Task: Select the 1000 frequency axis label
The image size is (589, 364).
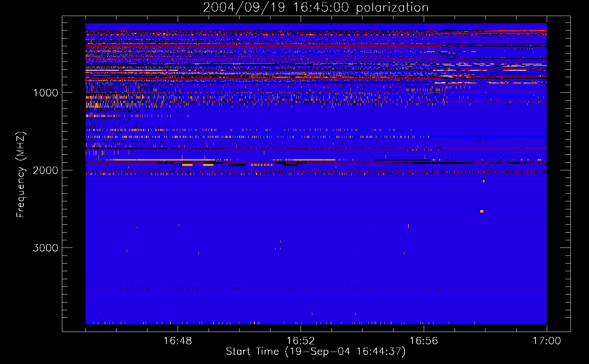Action: 46,93
